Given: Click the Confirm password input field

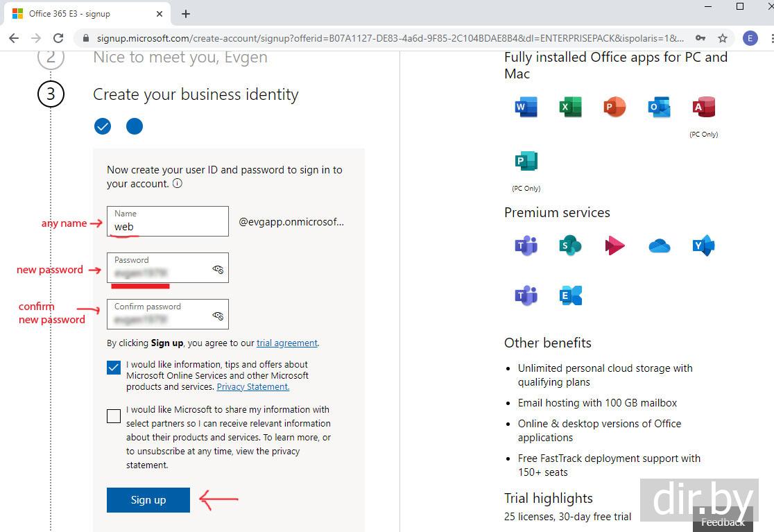Looking at the screenshot, I should [x=168, y=314].
